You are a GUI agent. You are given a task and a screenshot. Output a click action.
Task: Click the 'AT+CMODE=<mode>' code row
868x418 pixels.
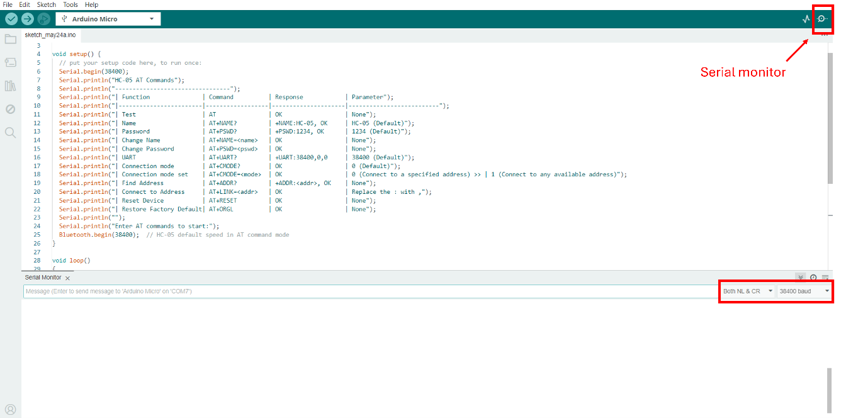(343, 174)
